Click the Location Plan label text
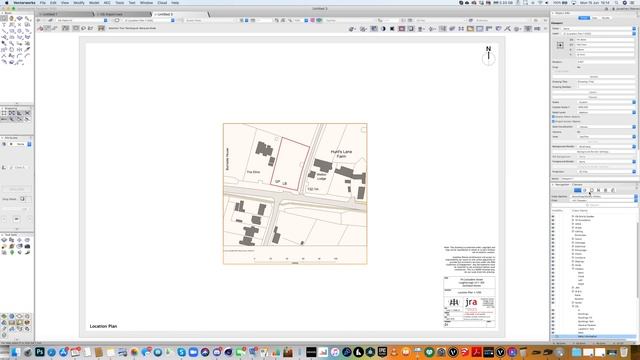The width and height of the screenshot is (640, 360). pos(103,326)
